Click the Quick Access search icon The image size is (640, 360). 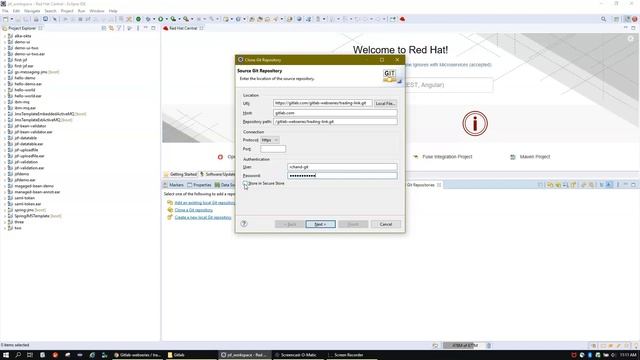[603, 19]
